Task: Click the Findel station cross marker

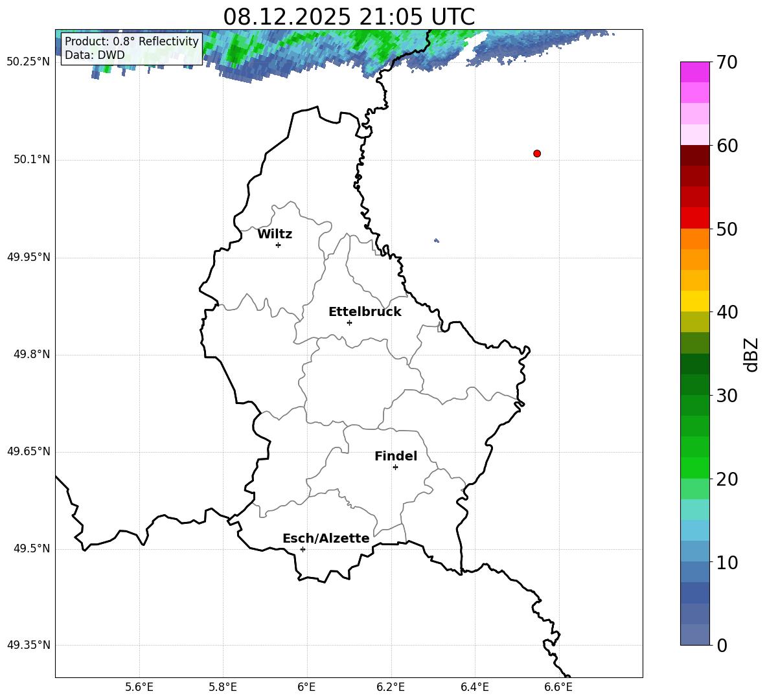Action: pyautogui.click(x=395, y=468)
